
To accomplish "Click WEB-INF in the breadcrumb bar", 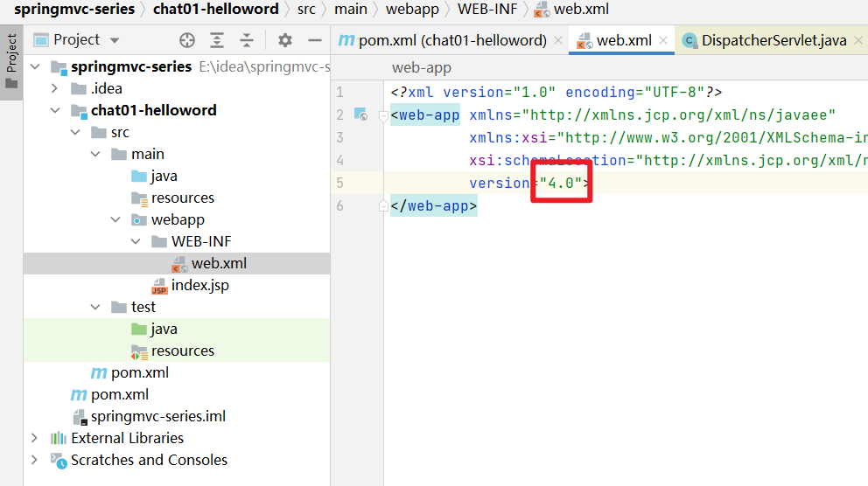I will (487, 10).
